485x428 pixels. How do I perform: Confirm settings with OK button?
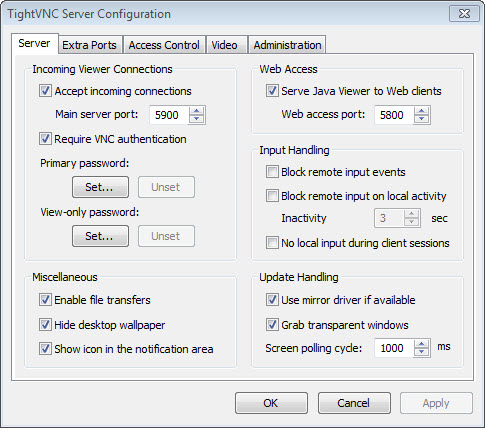(271, 403)
